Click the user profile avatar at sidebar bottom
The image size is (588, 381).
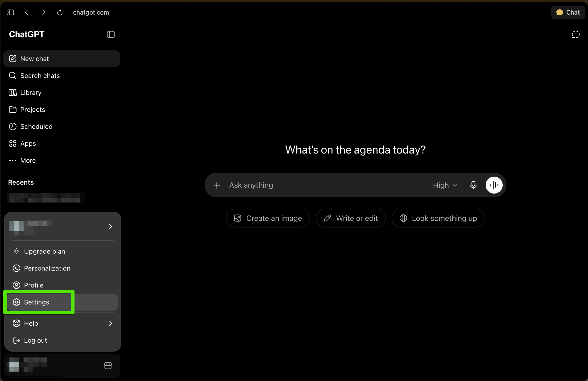pyautogui.click(x=14, y=365)
